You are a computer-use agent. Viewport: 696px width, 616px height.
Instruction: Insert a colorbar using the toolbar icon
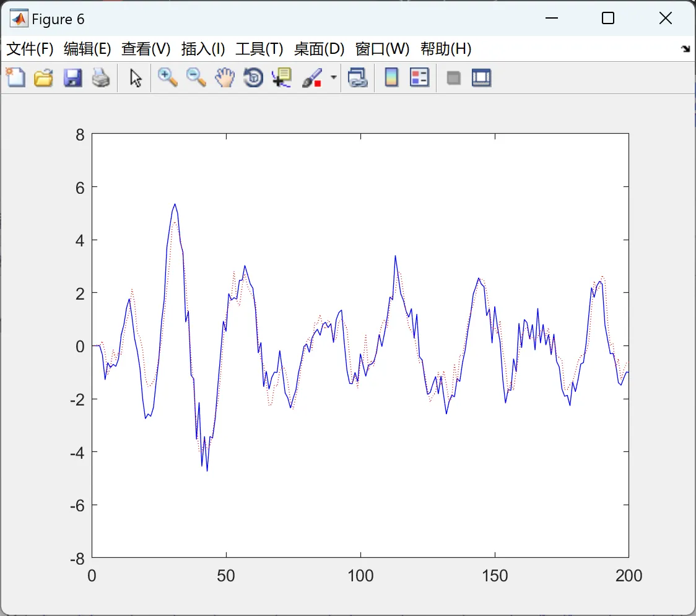click(x=391, y=77)
